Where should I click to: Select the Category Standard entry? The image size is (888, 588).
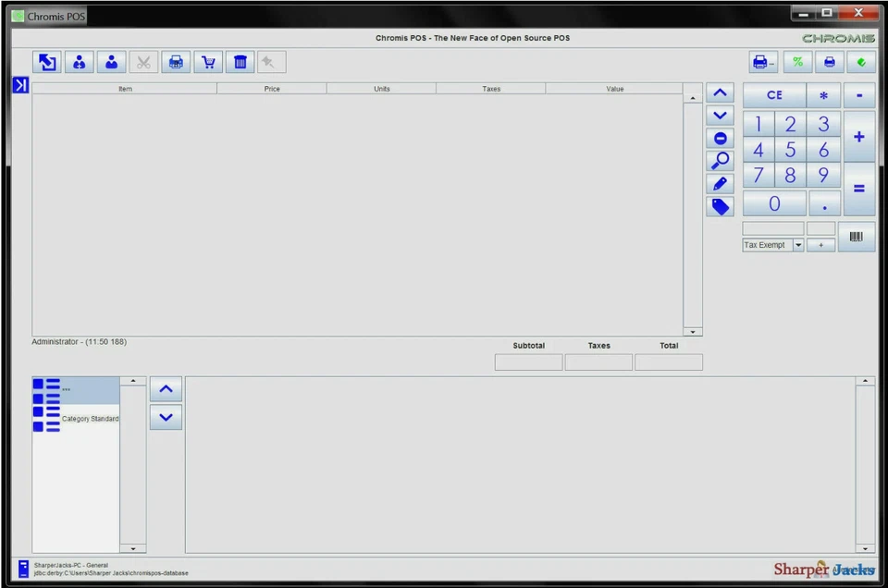point(90,418)
